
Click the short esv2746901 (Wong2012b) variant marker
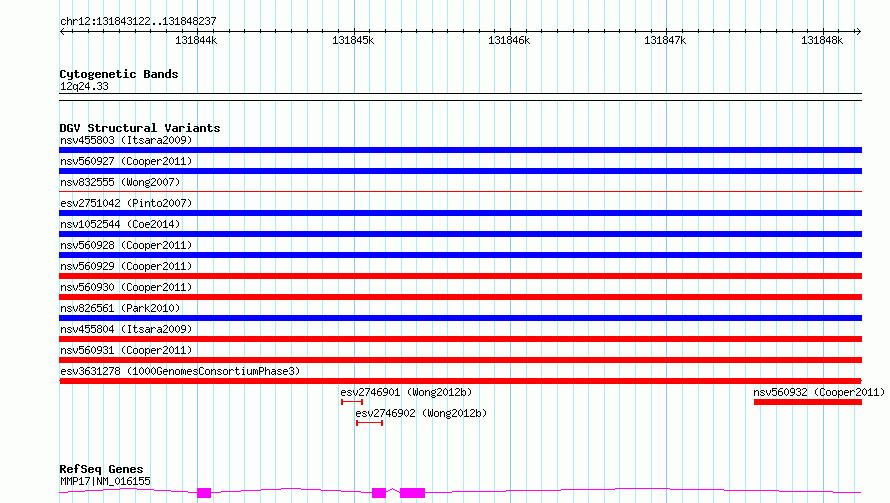click(352, 402)
